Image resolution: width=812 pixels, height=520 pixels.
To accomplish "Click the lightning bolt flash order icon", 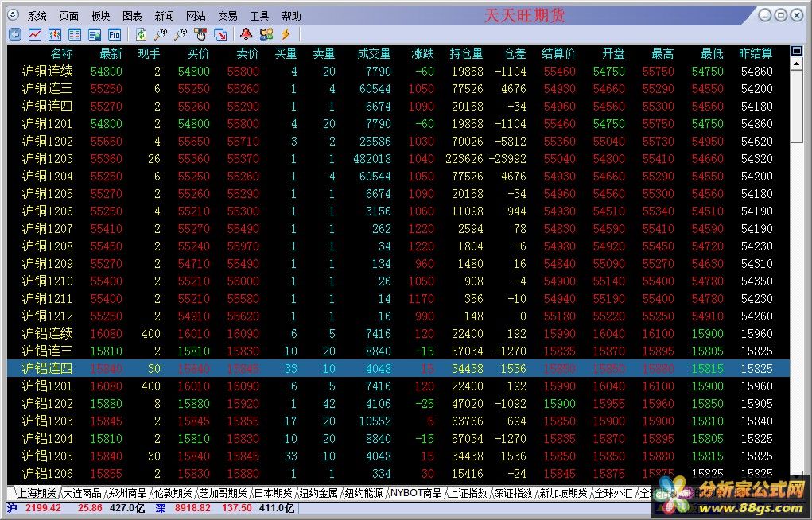I will [x=286, y=34].
